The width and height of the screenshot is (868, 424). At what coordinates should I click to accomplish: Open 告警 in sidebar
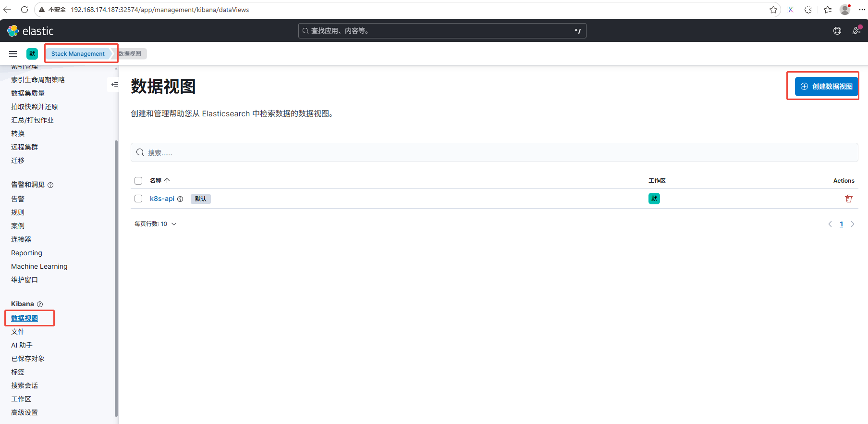(x=18, y=199)
